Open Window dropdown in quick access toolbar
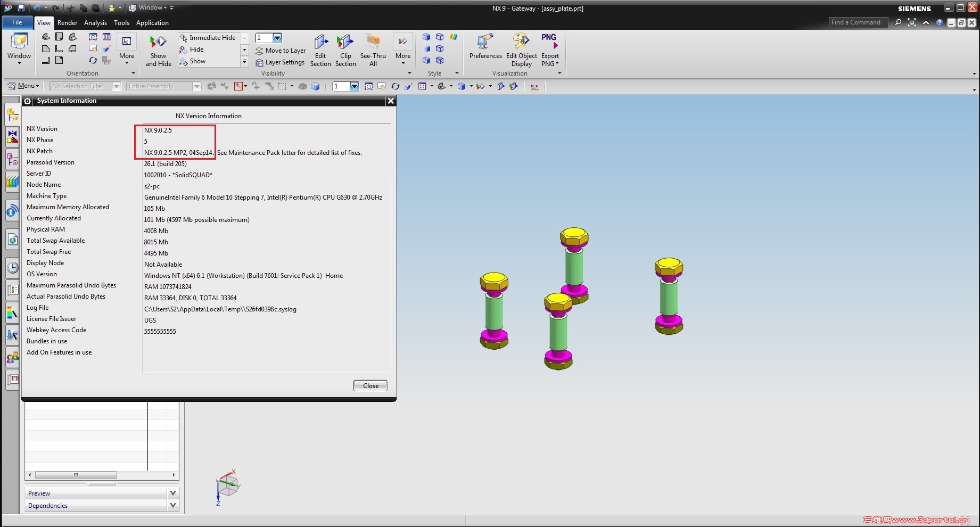Screen dimensions: 980x527 149,7
